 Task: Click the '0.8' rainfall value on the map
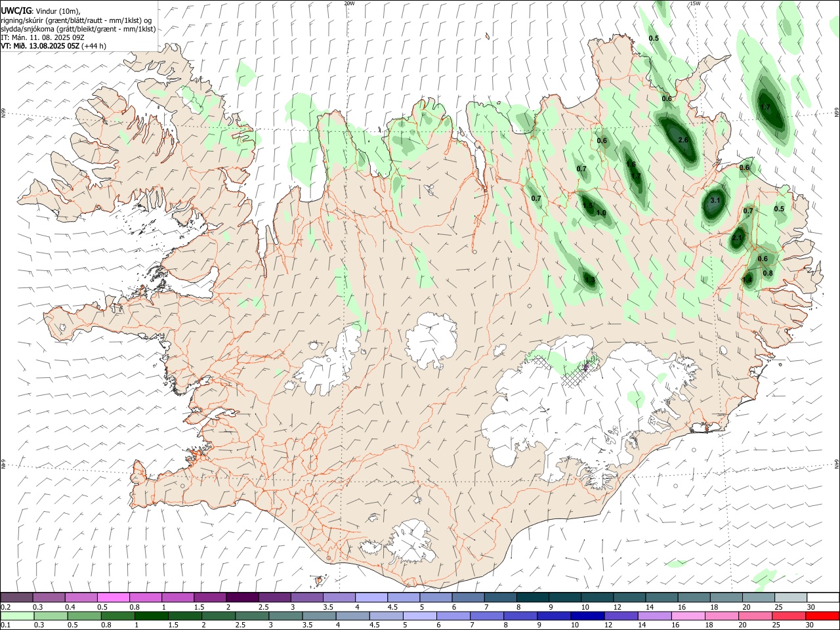point(768,274)
